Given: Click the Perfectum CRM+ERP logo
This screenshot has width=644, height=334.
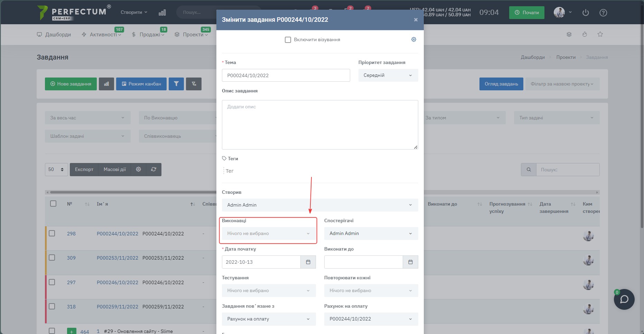Looking at the screenshot, I should coord(74,12).
